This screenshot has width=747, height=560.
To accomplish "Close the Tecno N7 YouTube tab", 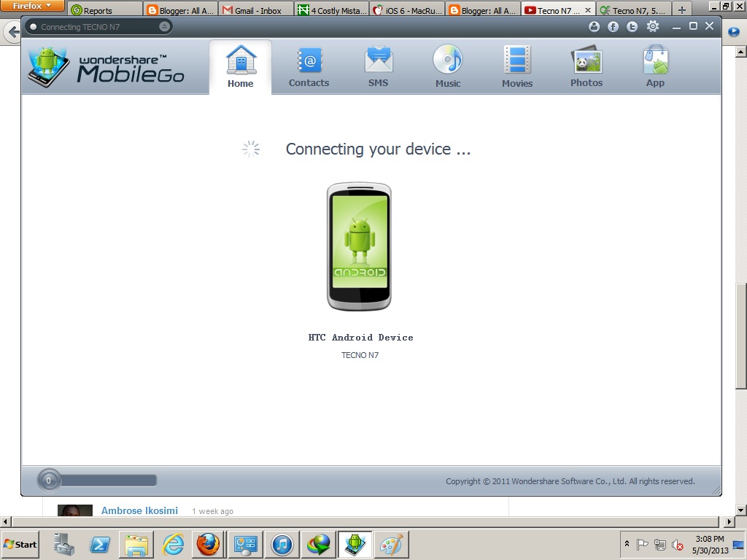I will pyautogui.click(x=588, y=10).
